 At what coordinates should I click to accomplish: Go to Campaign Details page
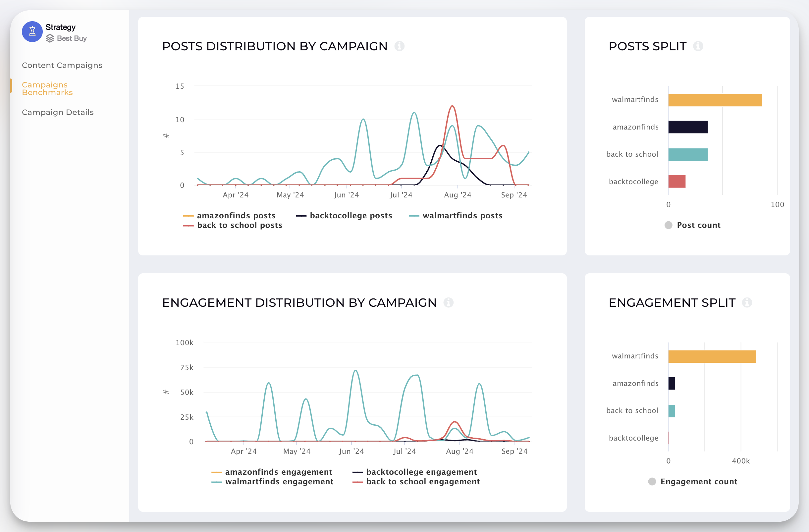coord(57,112)
